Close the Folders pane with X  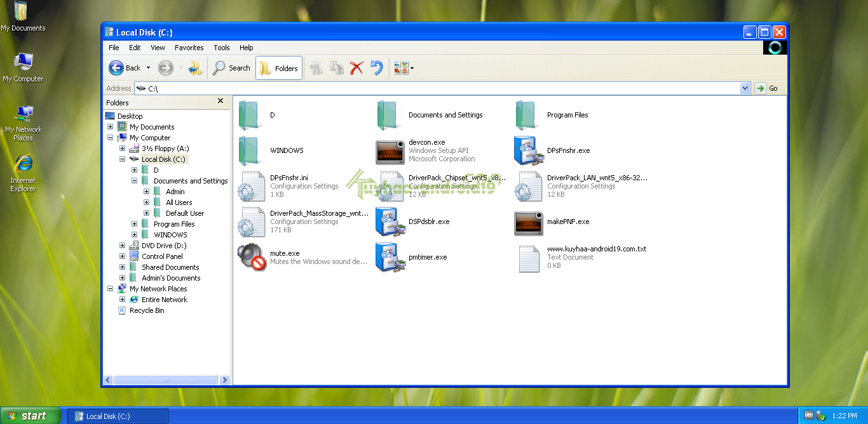(x=220, y=101)
